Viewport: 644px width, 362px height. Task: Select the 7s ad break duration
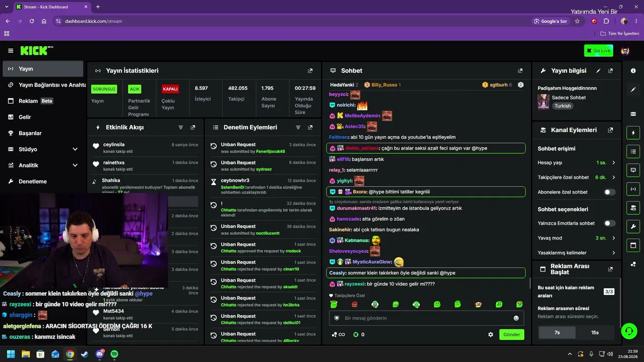pos(557,332)
